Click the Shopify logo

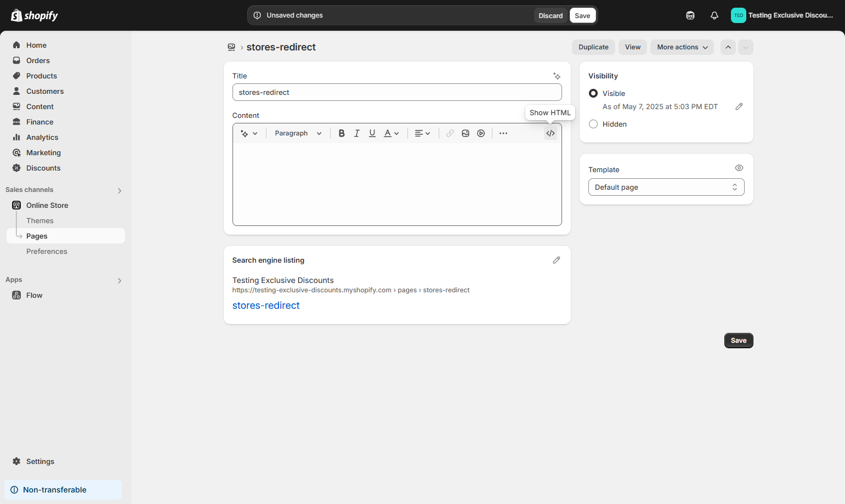[x=35, y=15]
